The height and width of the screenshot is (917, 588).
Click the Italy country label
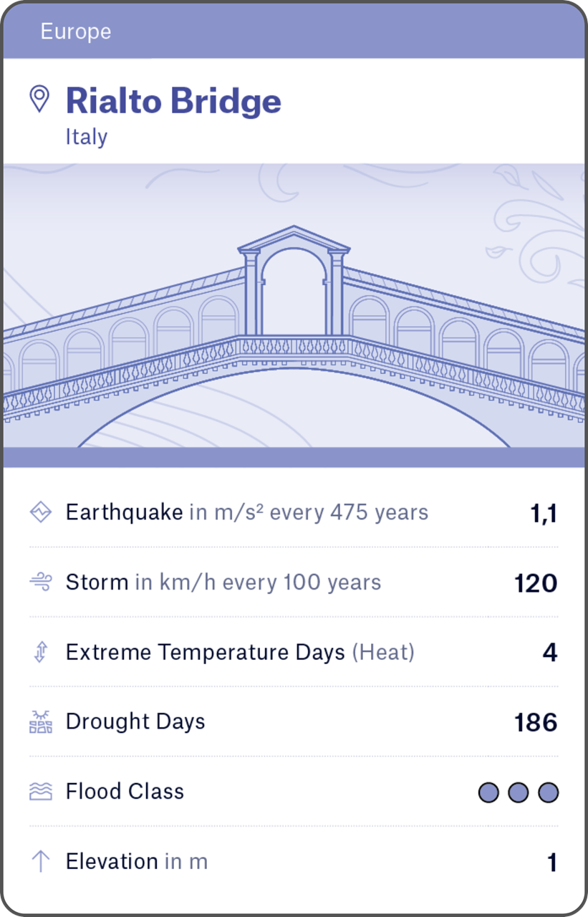point(87,137)
